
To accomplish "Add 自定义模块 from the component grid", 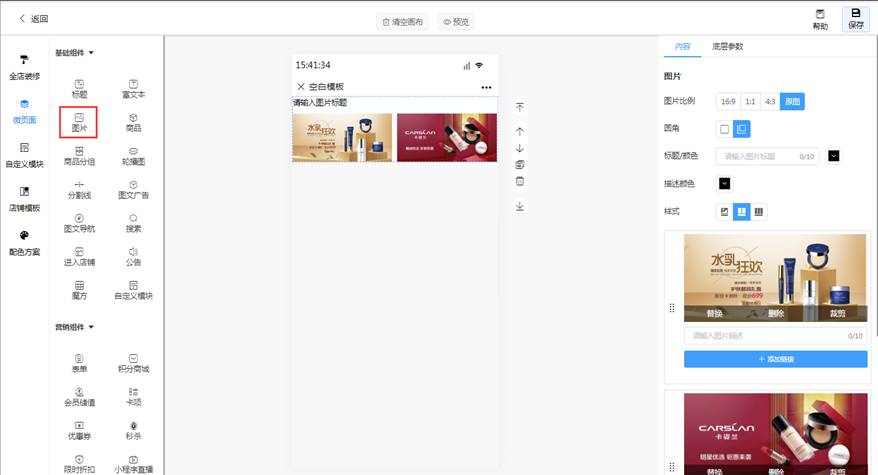I will click(133, 290).
